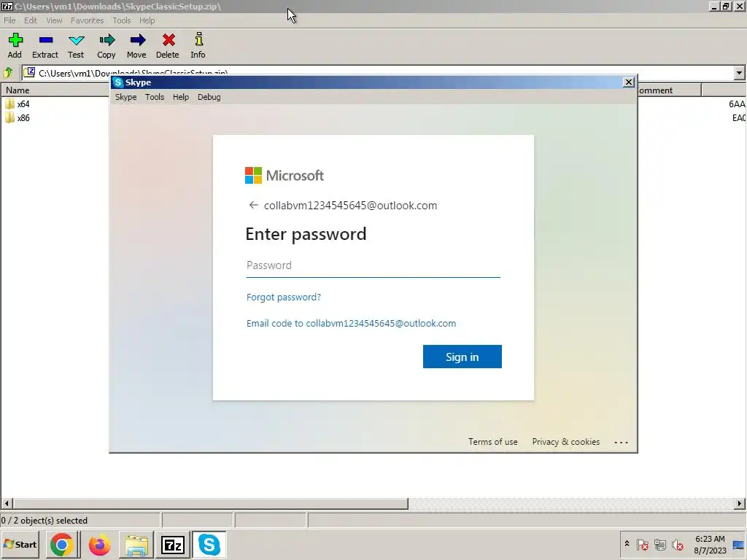The width and height of the screenshot is (747, 560).
Task: Click the horizontal scrollbar left arrow
Action: [7, 503]
